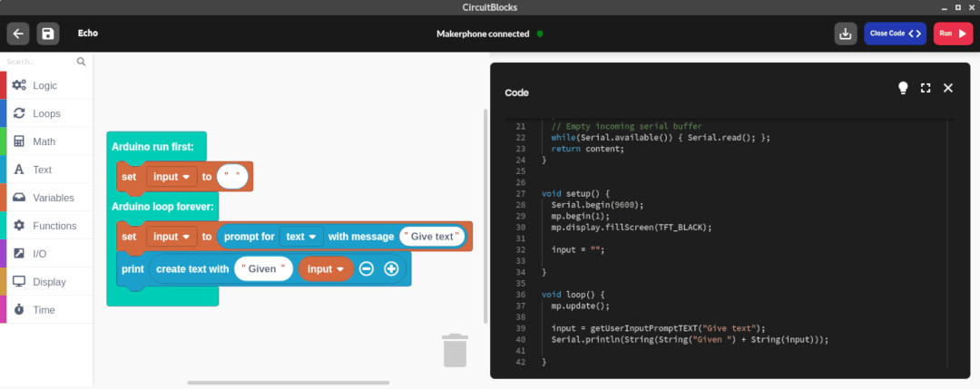The height and width of the screenshot is (389, 980).
Task: Click the Search blocks input field
Action: (39, 62)
